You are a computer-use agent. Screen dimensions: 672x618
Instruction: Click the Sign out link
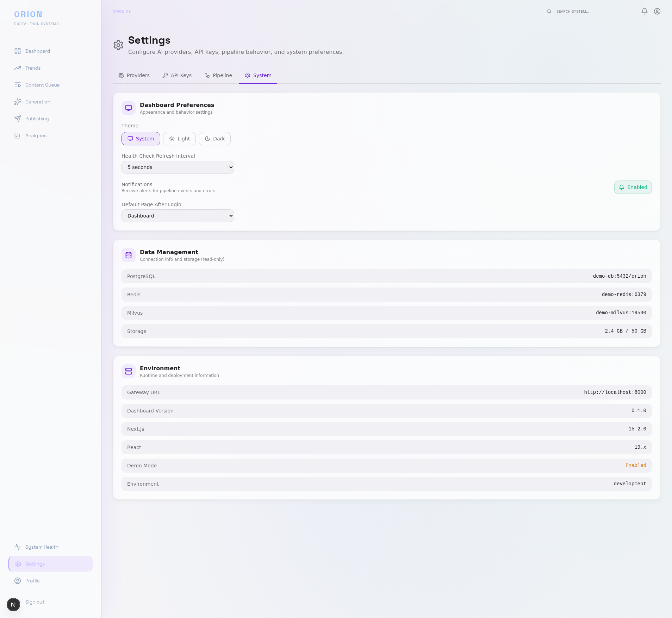(x=35, y=602)
